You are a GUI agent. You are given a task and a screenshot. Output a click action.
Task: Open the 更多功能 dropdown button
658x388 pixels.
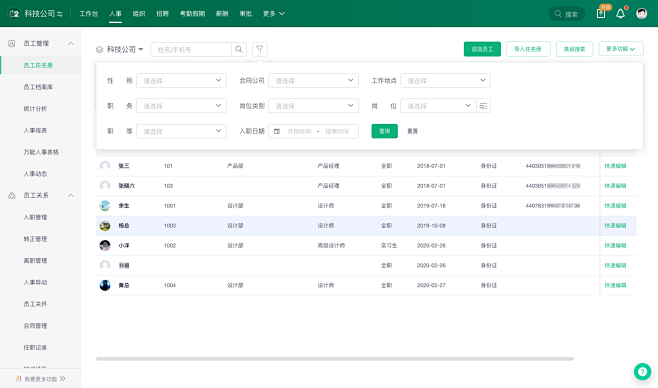click(x=621, y=49)
